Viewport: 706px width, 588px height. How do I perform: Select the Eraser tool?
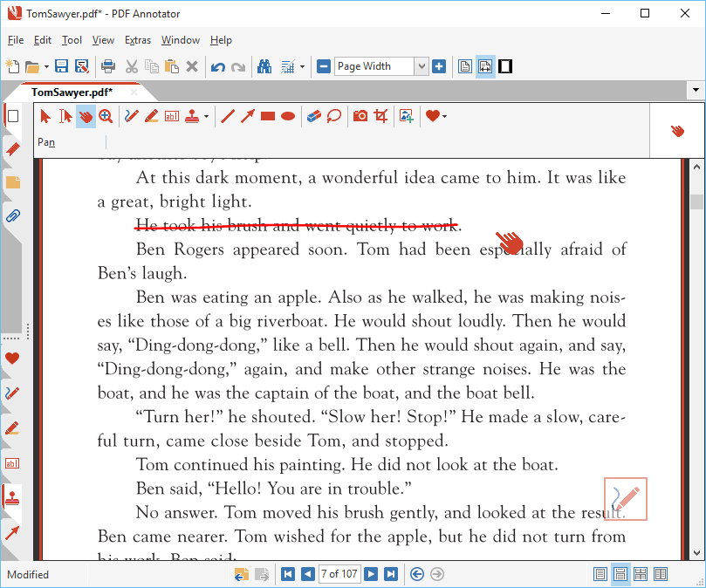click(314, 117)
